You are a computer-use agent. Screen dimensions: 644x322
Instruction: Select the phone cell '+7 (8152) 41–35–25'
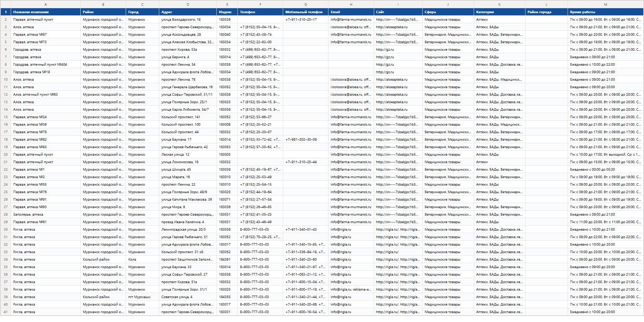point(260,215)
